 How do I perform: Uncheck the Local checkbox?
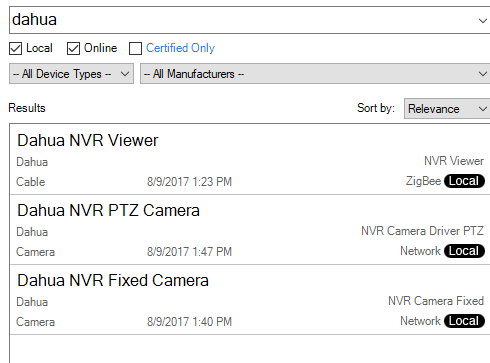tap(15, 48)
